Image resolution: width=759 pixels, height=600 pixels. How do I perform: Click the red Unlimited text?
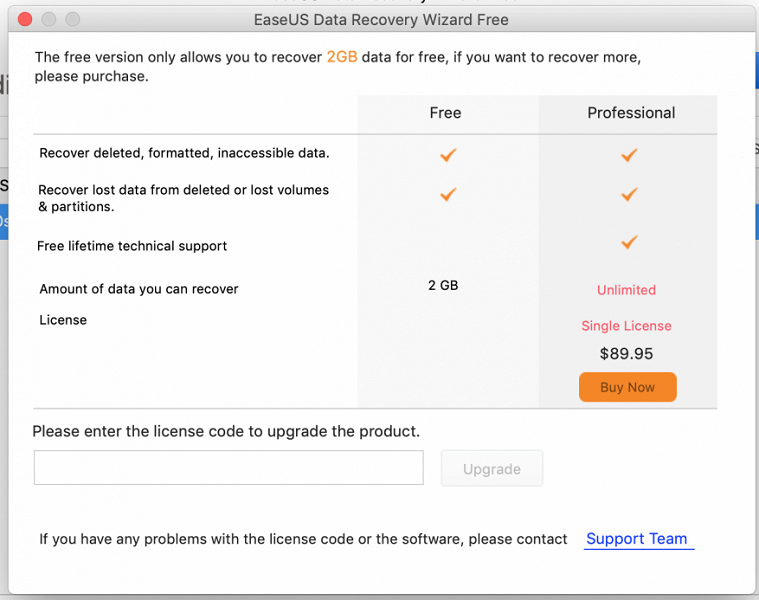626,290
